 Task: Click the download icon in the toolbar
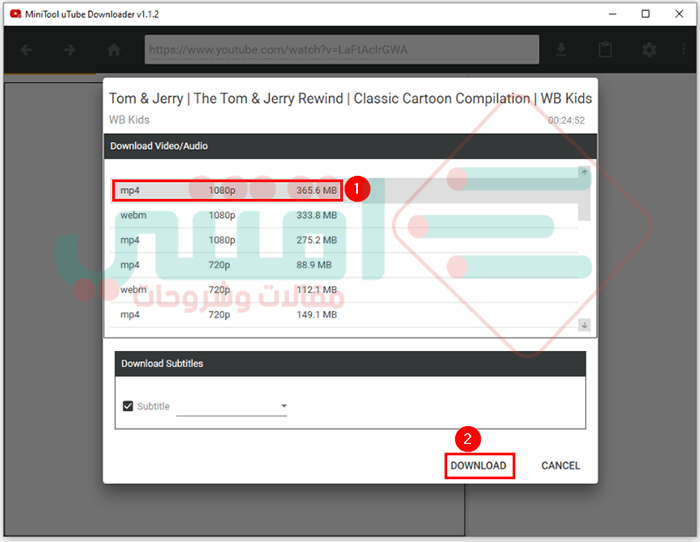[561, 50]
